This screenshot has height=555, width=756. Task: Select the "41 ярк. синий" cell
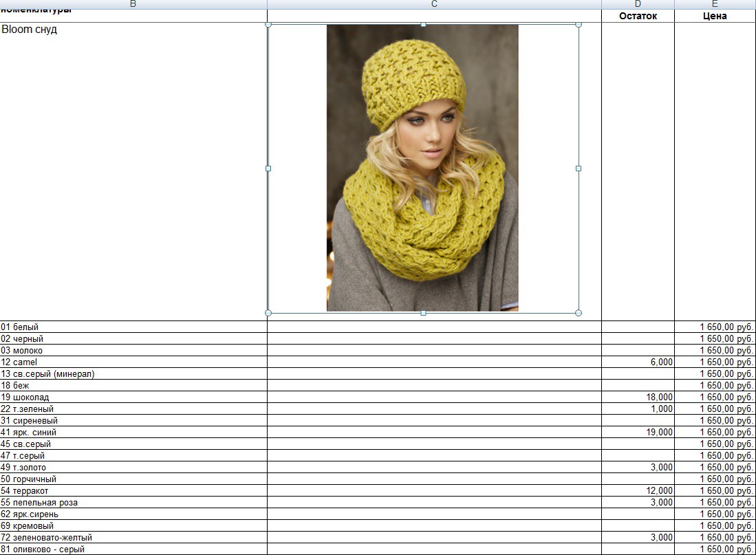click(133, 432)
